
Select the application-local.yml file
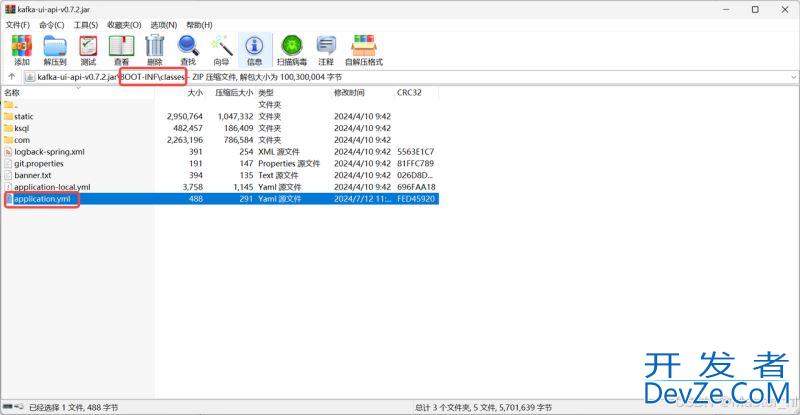220,187
